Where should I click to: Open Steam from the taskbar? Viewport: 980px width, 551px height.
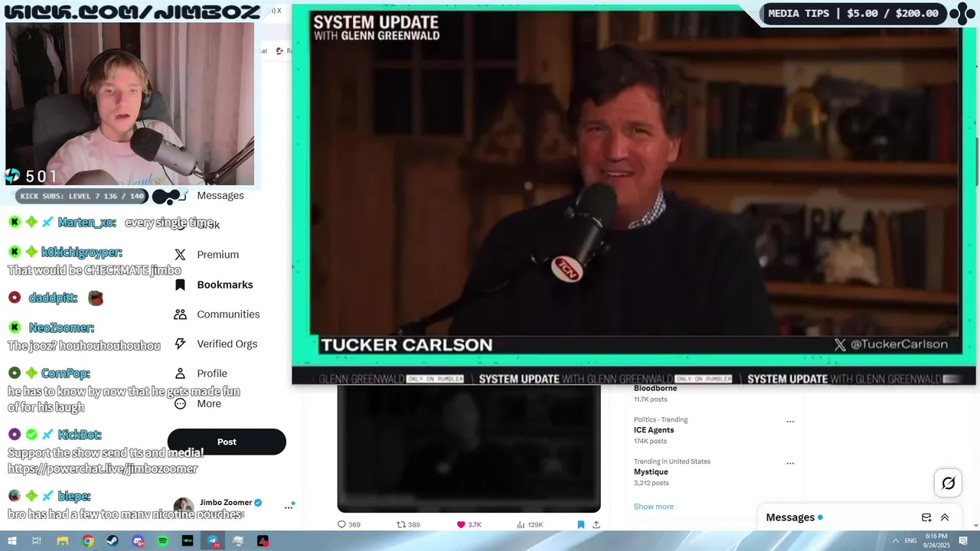[x=113, y=541]
